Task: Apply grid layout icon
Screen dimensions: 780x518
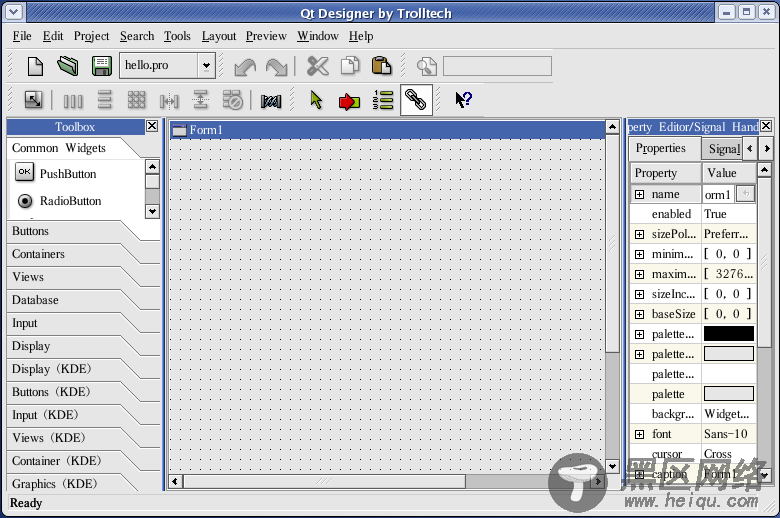Action: tap(136, 100)
